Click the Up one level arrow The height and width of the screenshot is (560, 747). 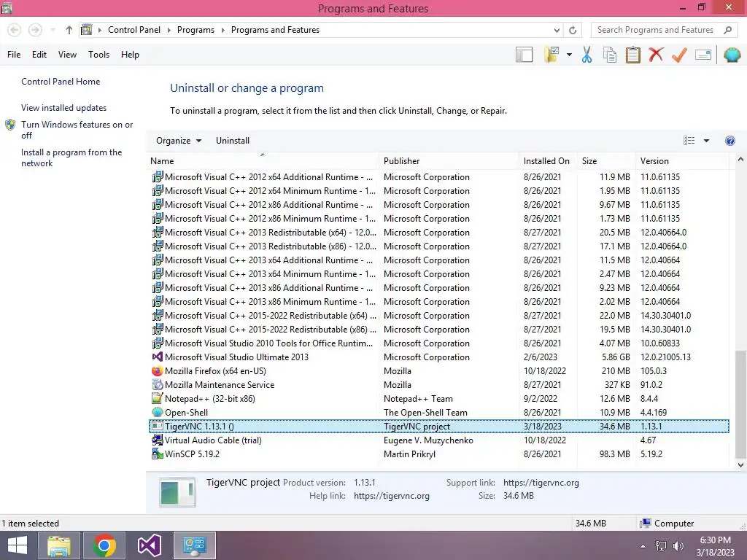click(x=69, y=30)
